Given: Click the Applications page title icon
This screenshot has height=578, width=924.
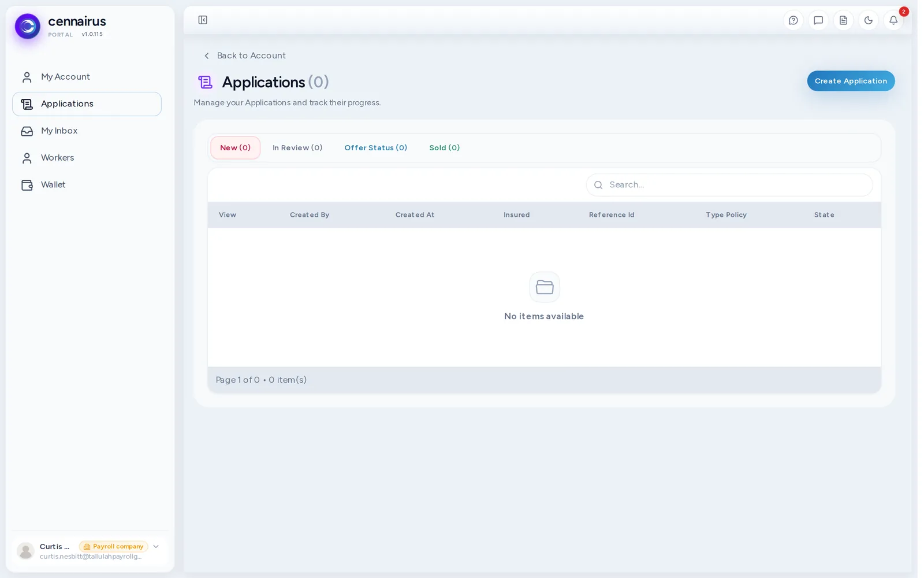Looking at the screenshot, I should click(x=205, y=82).
